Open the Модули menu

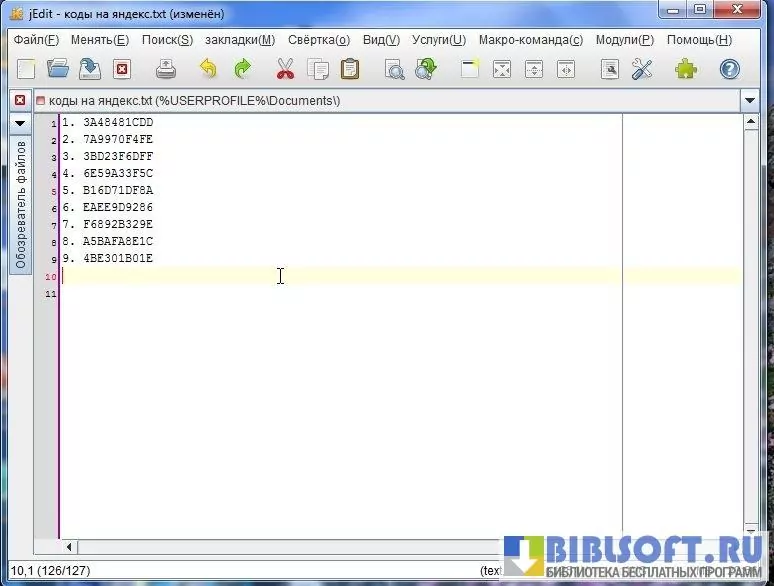(x=624, y=40)
